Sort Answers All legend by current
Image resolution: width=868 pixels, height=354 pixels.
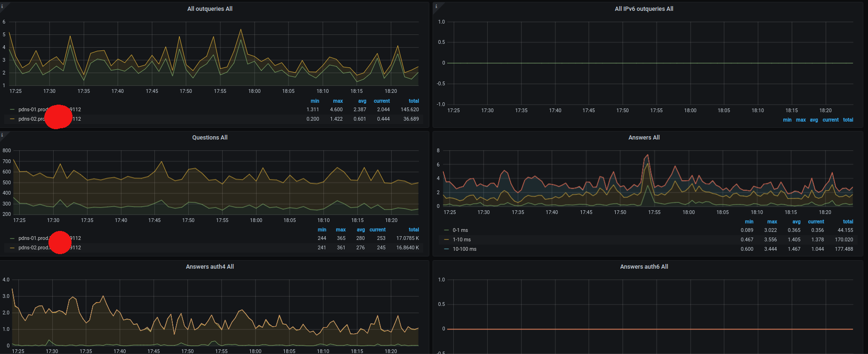tap(816, 222)
